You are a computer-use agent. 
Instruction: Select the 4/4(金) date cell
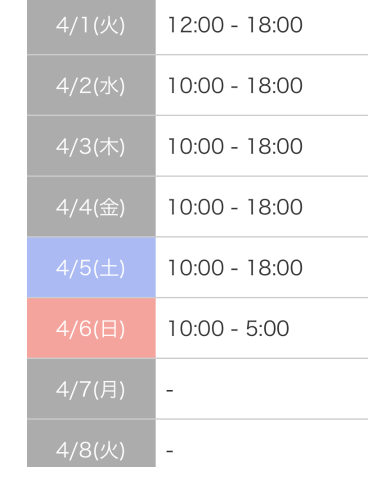(91, 207)
